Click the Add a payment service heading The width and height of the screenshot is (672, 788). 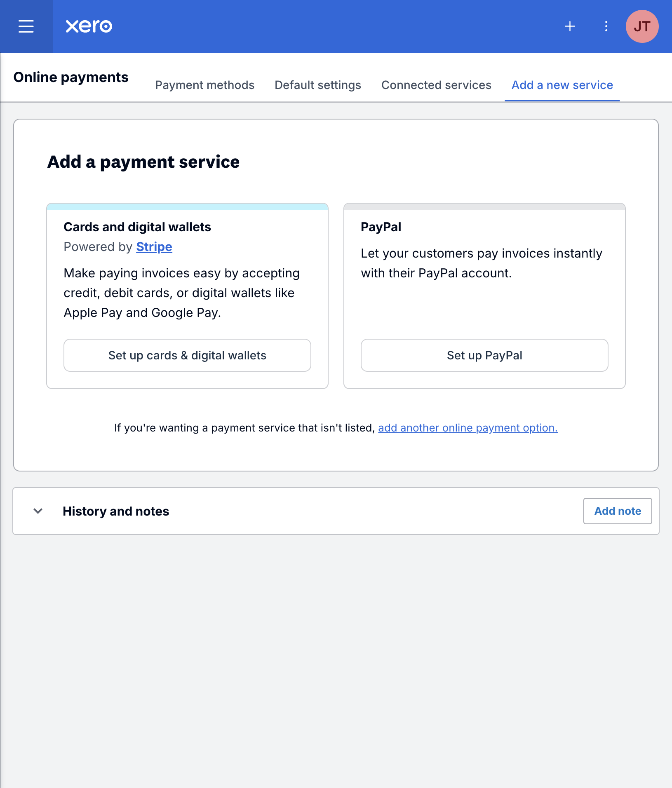coord(143,162)
